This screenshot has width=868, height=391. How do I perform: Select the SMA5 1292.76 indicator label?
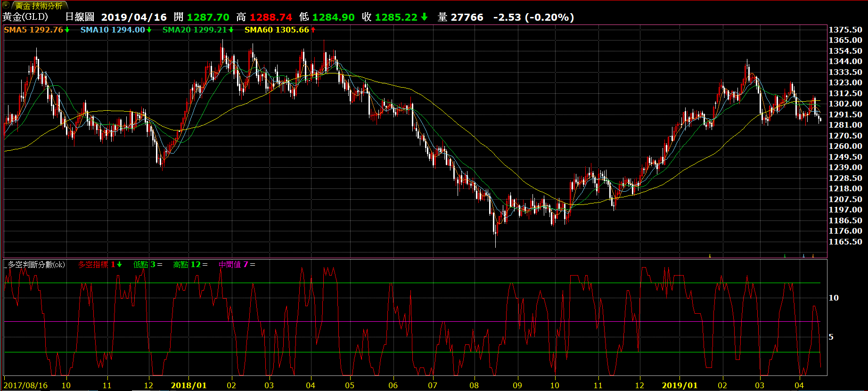coord(33,30)
